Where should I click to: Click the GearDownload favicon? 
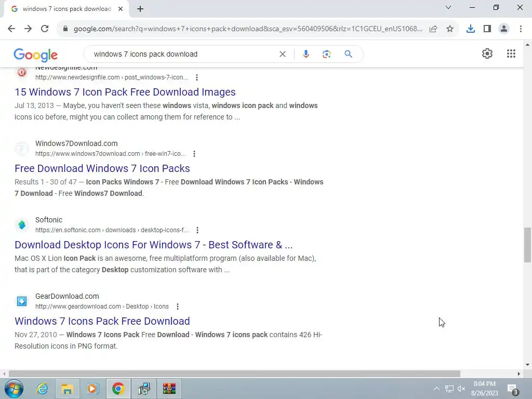pyautogui.click(x=22, y=301)
